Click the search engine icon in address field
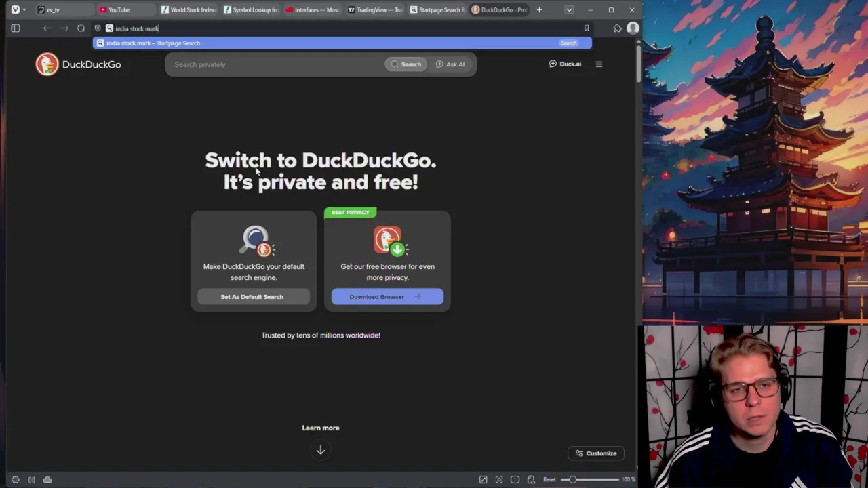The width and height of the screenshot is (868, 488). click(109, 28)
